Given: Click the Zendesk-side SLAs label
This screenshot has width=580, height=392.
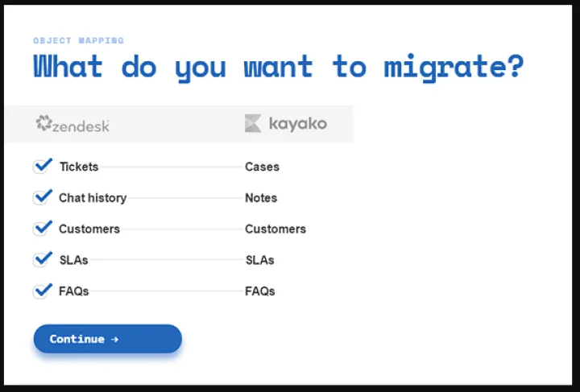Looking at the screenshot, I should (x=73, y=260).
